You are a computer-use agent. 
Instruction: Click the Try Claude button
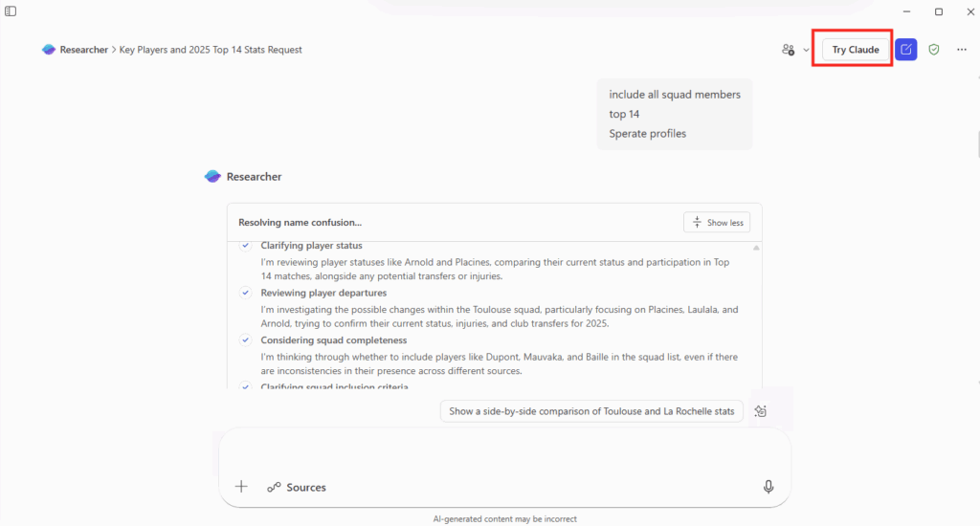(856, 50)
